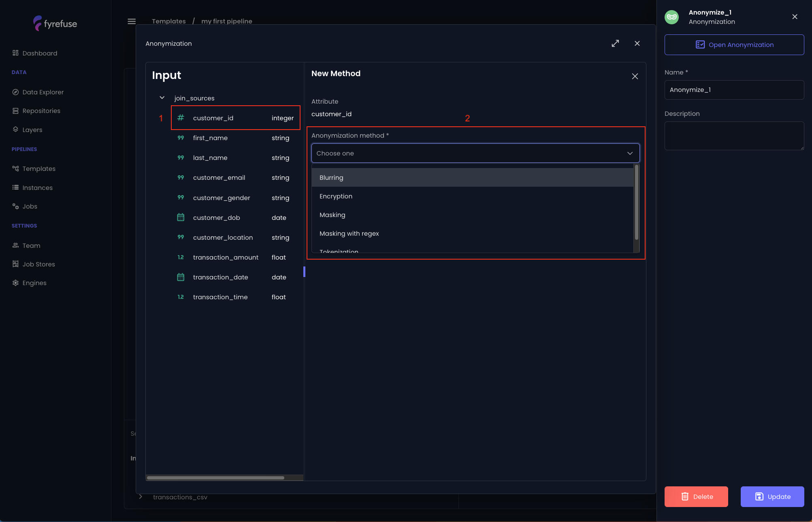Choose Encryption anonymization method
Viewport: 812px width, 522px height.
tap(472, 196)
